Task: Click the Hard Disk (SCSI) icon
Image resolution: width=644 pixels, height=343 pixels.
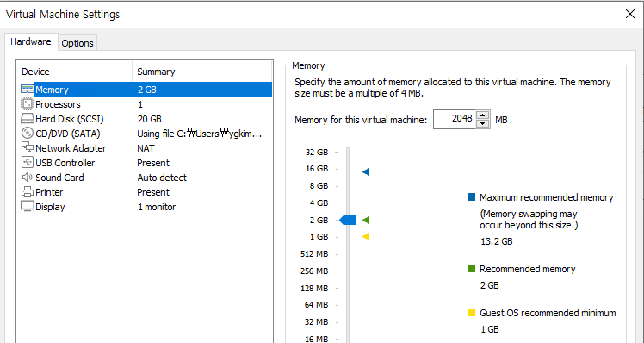Action: click(x=28, y=119)
